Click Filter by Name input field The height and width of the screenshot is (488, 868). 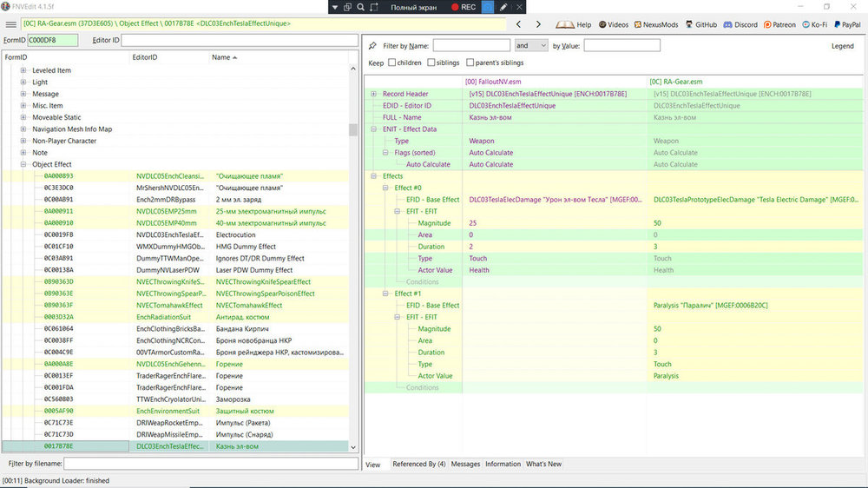point(471,45)
